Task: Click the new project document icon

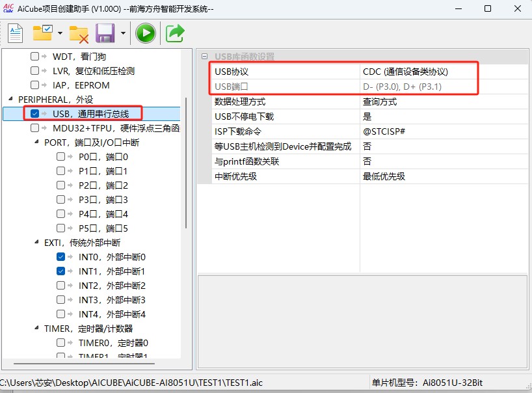Action: point(15,33)
